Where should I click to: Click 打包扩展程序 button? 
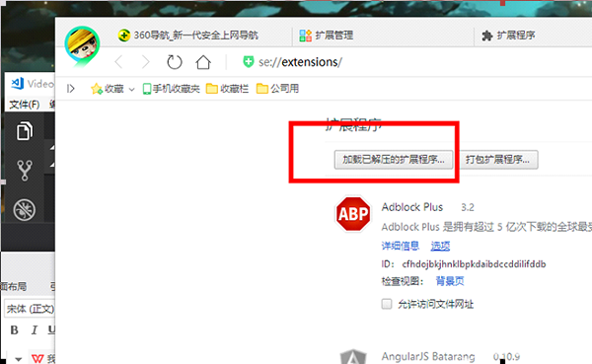click(x=497, y=160)
